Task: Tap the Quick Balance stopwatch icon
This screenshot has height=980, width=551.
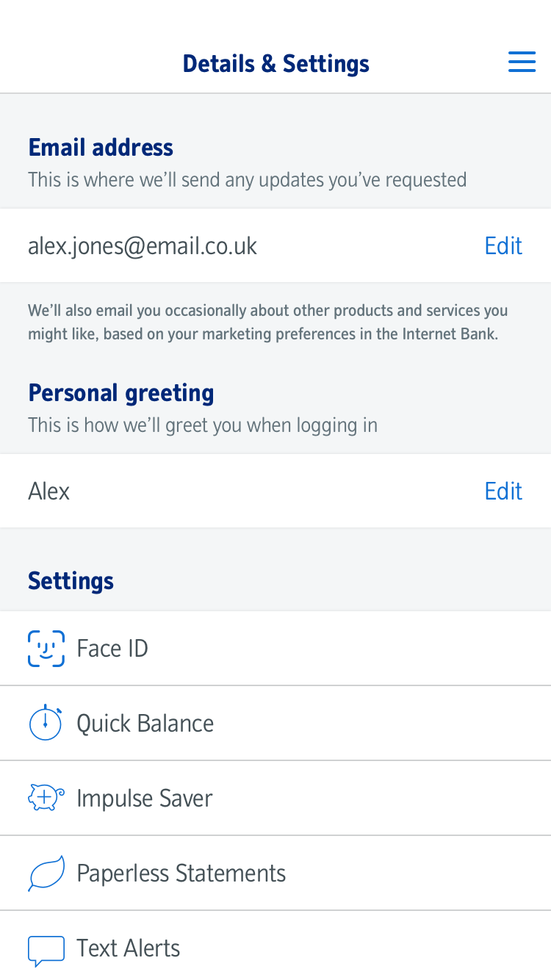Action: coord(46,723)
